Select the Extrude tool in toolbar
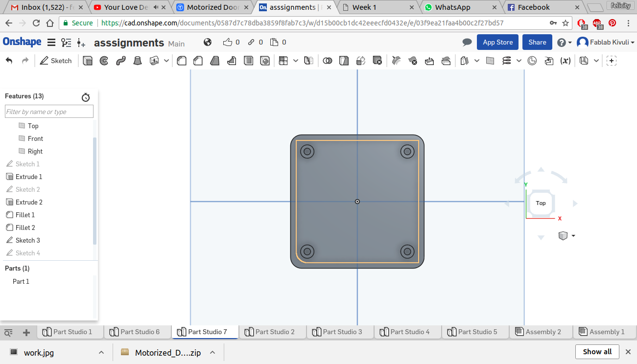The height and width of the screenshot is (364, 637). click(88, 61)
